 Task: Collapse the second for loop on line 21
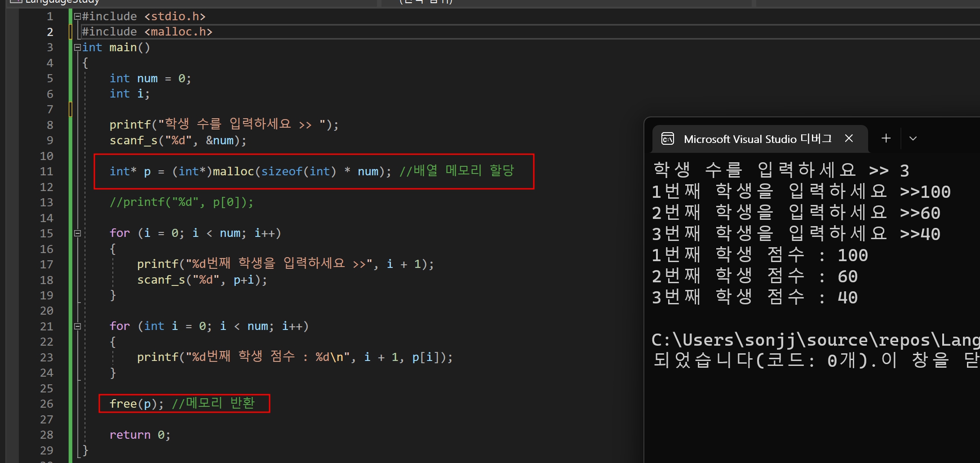click(x=77, y=326)
